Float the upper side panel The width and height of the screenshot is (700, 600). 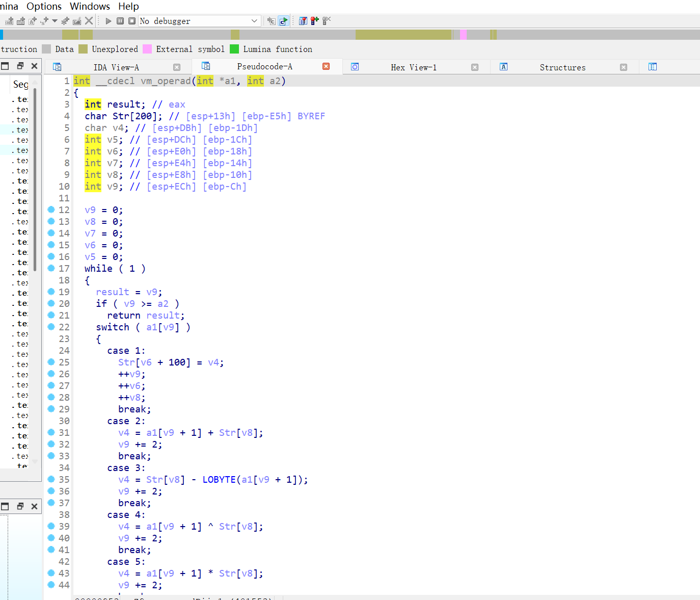pyautogui.click(x=20, y=66)
